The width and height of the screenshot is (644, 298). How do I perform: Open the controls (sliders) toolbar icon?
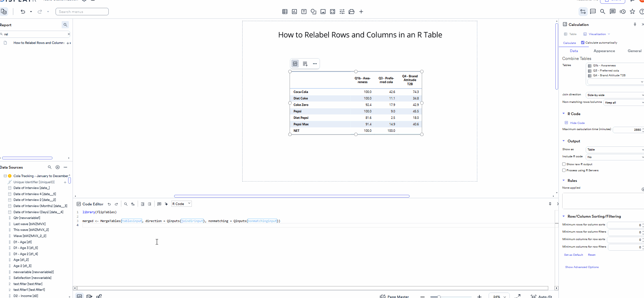342,12
